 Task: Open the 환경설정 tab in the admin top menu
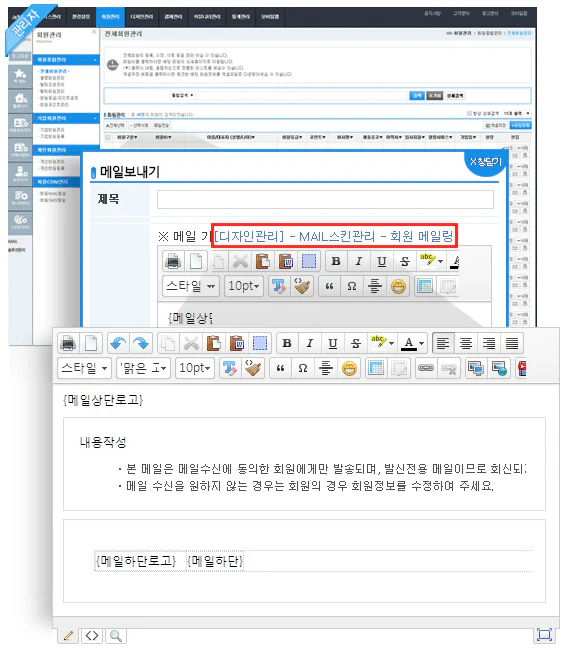pyautogui.click(x=81, y=17)
